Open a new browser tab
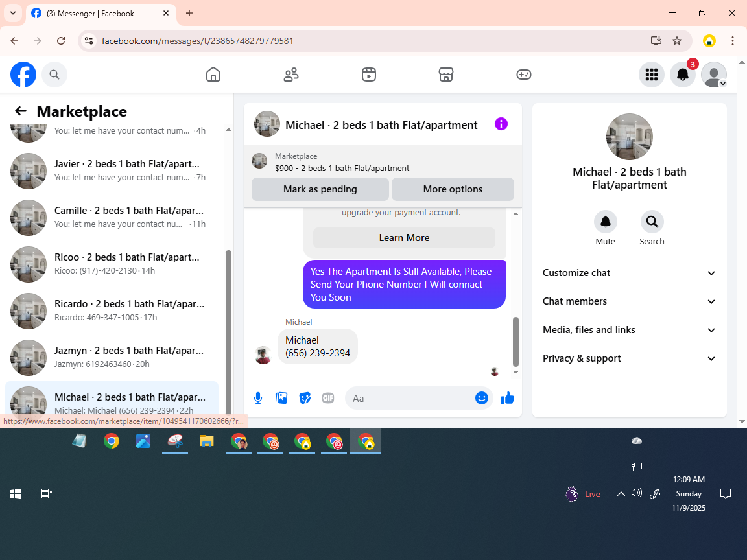 pyautogui.click(x=189, y=14)
